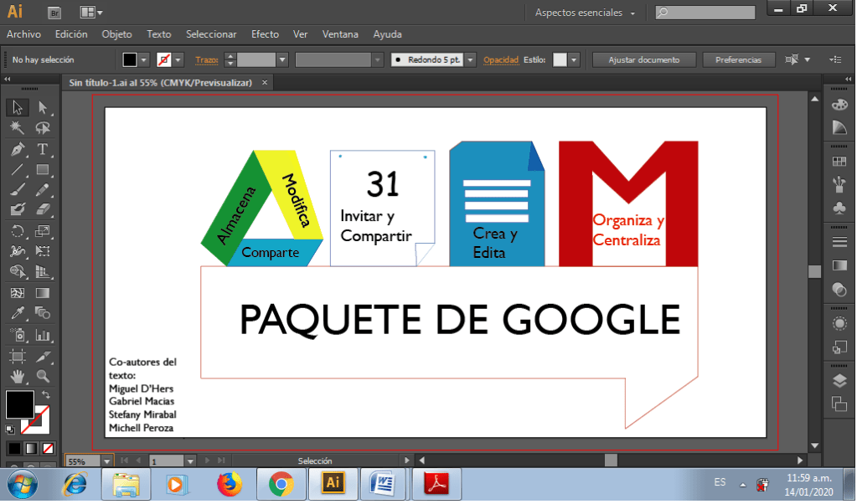Open the Efecto menu
Viewport: 857px width, 504px height.
265,34
